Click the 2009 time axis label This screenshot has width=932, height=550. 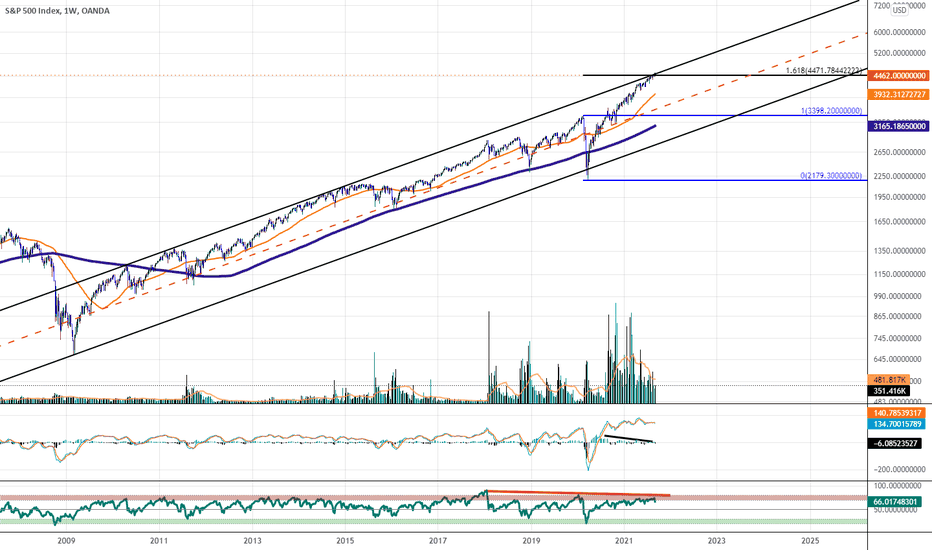coord(66,540)
